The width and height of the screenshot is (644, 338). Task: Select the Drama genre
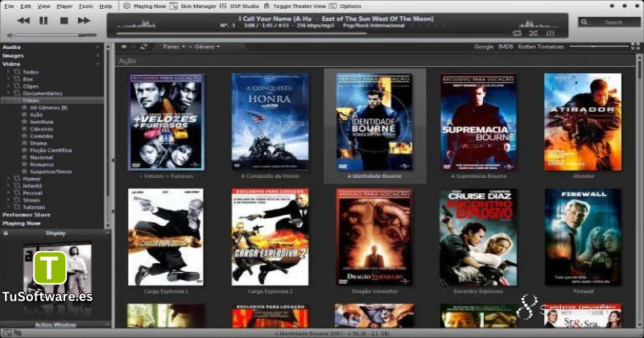[x=38, y=143]
